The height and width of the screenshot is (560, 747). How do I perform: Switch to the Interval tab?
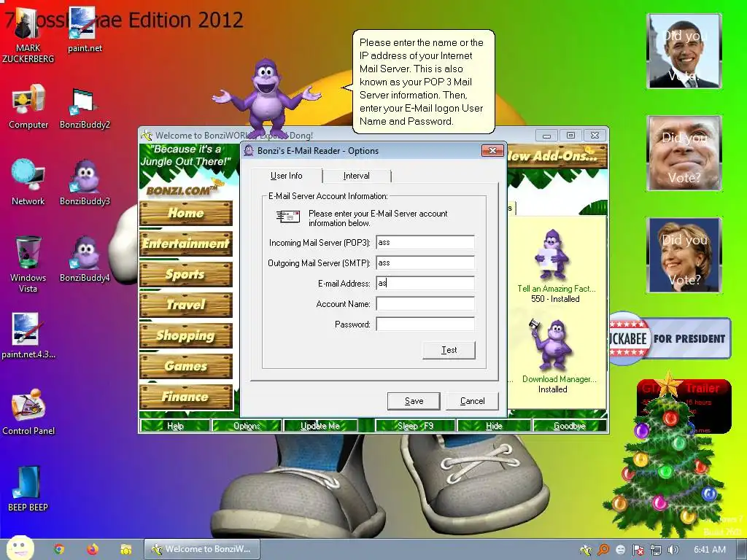click(356, 176)
